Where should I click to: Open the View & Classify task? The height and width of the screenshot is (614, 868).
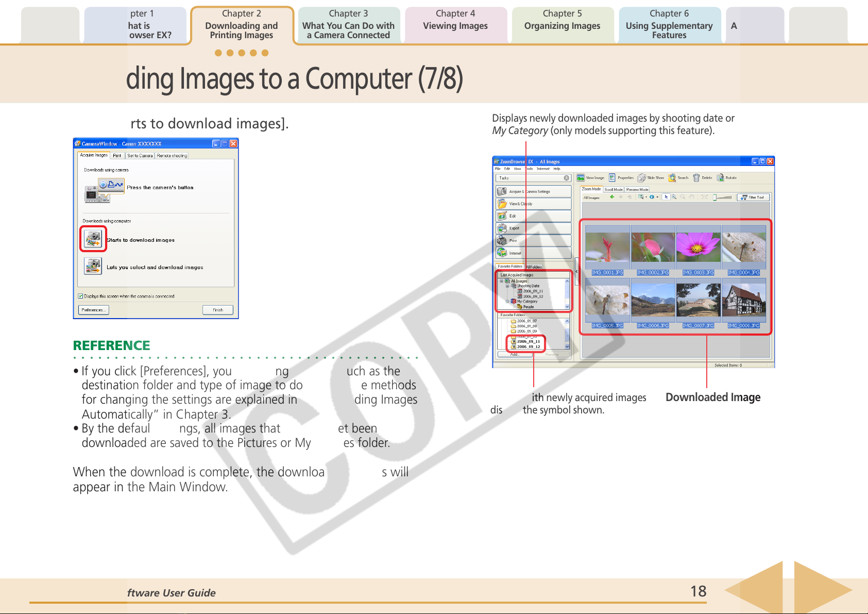534,204
